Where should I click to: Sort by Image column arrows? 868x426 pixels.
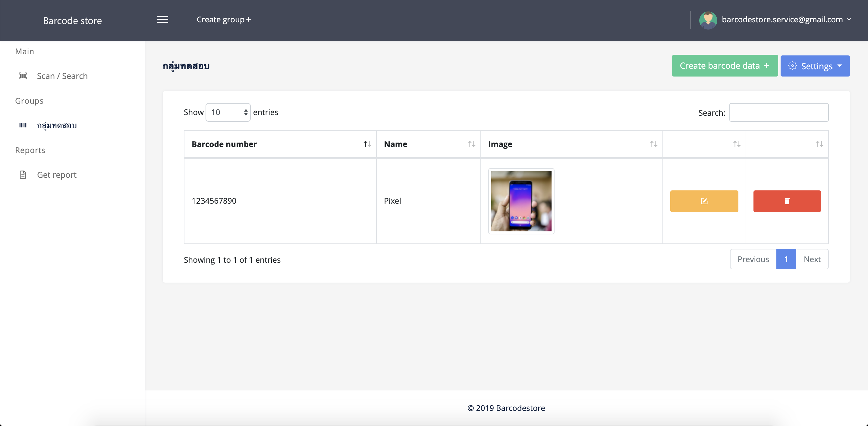[653, 144]
